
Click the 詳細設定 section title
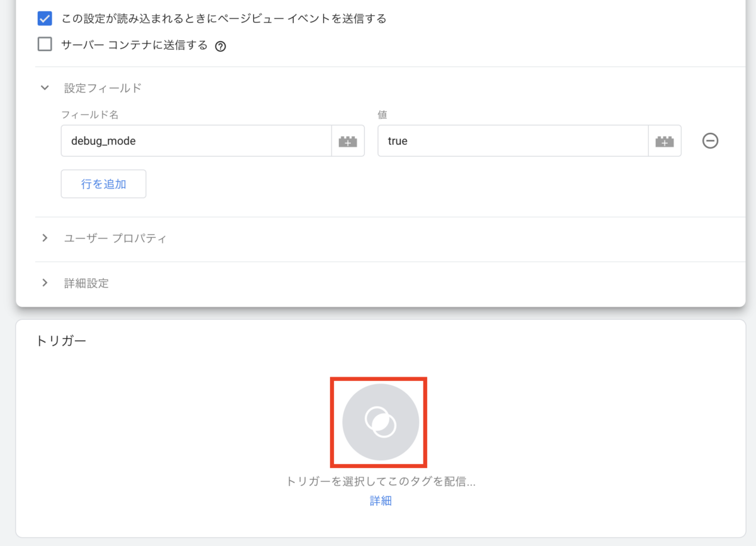(86, 283)
